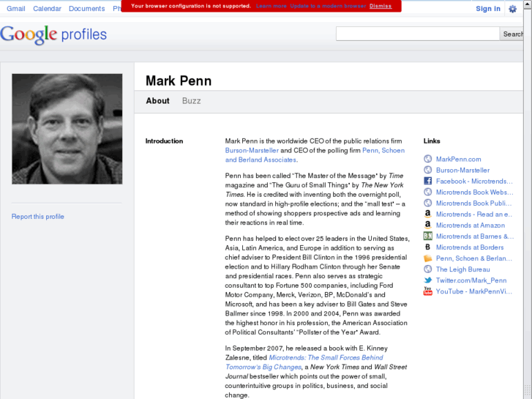
Task: Open the Facebook - Microtrends… link
Action: coord(474,182)
